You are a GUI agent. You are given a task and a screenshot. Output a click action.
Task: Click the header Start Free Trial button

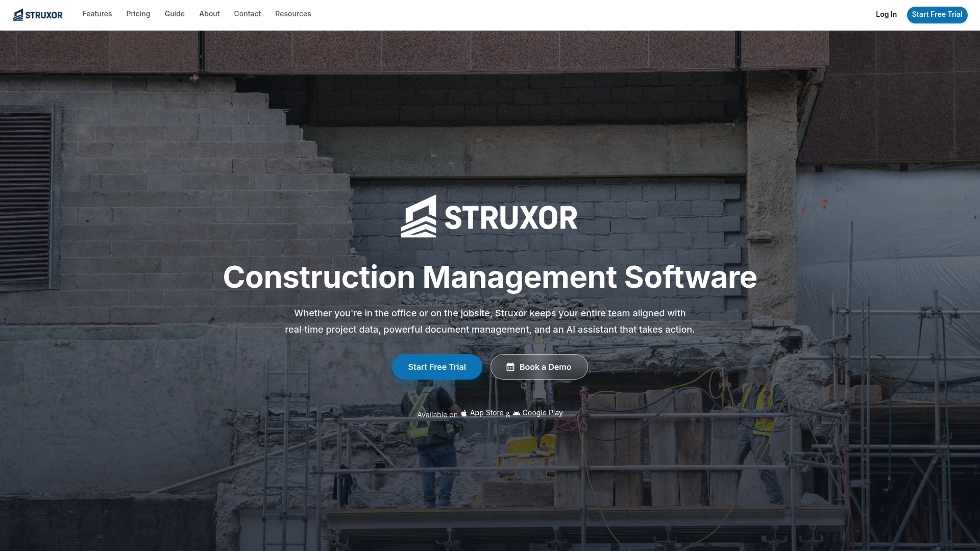pos(937,15)
